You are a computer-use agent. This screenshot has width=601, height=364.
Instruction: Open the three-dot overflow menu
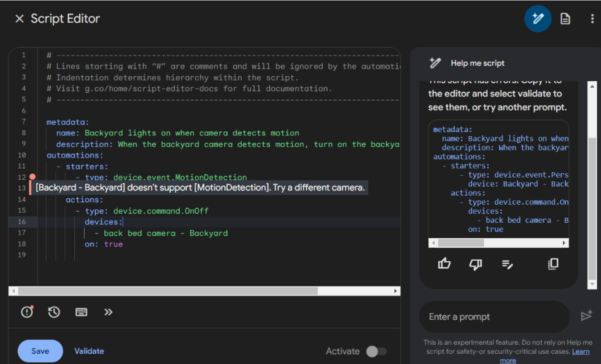click(591, 18)
